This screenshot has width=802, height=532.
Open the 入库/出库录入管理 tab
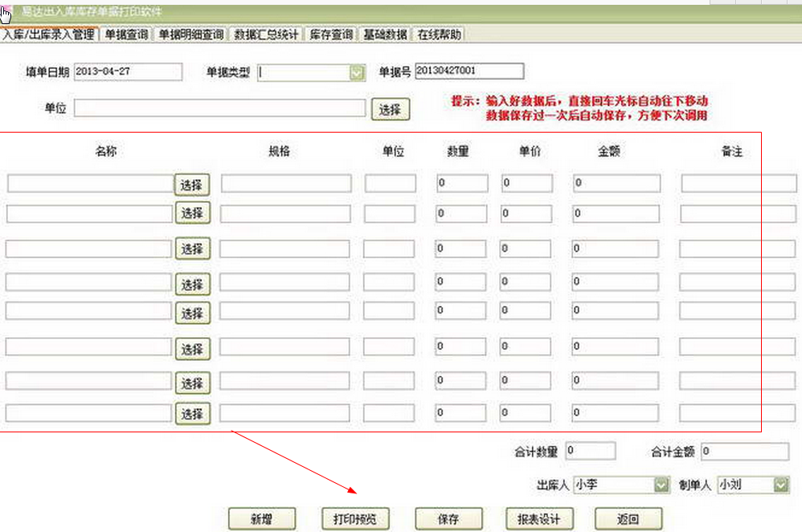coord(48,35)
